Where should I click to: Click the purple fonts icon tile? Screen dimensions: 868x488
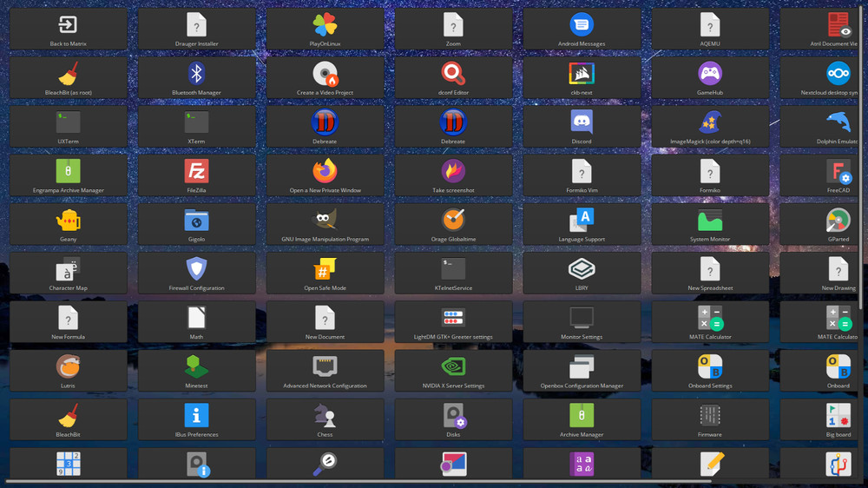point(582,463)
